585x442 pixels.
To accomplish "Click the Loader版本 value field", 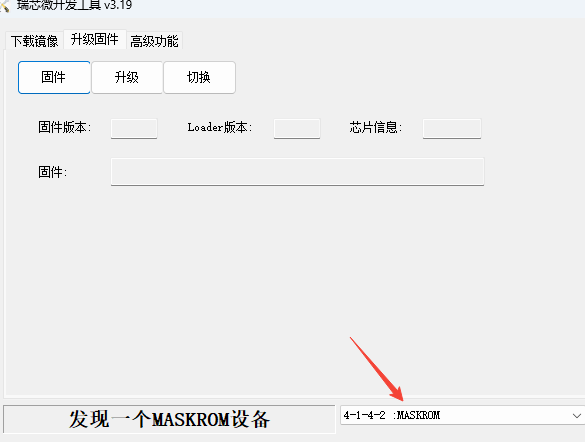I will pos(297,128).
